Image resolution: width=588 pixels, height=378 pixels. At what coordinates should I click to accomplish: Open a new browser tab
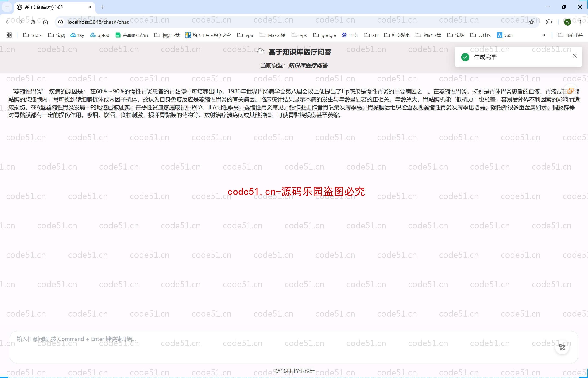tap(102, 7)
